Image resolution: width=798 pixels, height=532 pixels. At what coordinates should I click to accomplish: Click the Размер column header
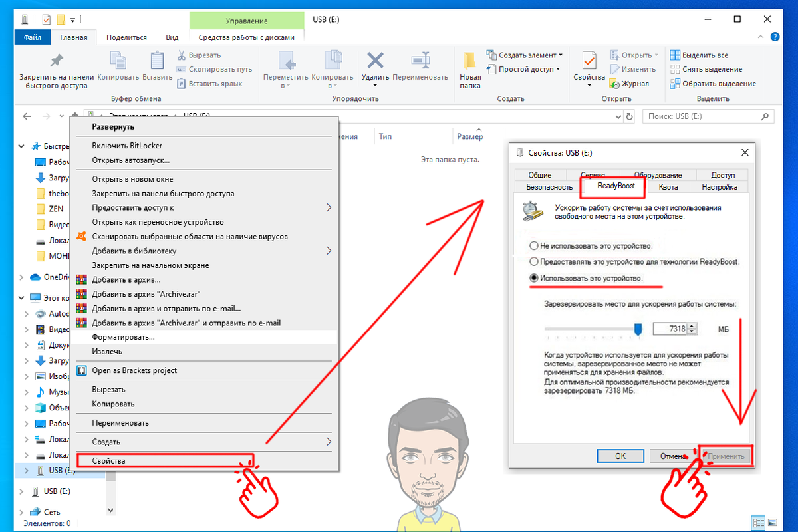point(470,136)
